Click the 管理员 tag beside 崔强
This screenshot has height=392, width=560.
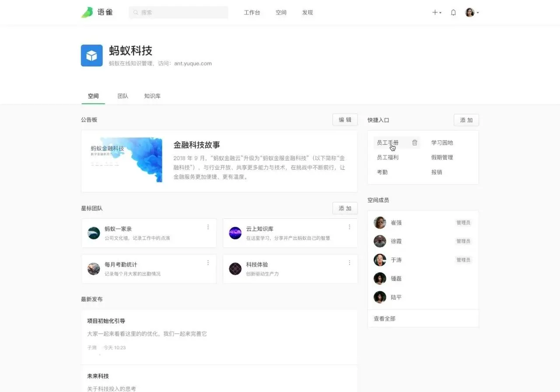coord(463,223)
